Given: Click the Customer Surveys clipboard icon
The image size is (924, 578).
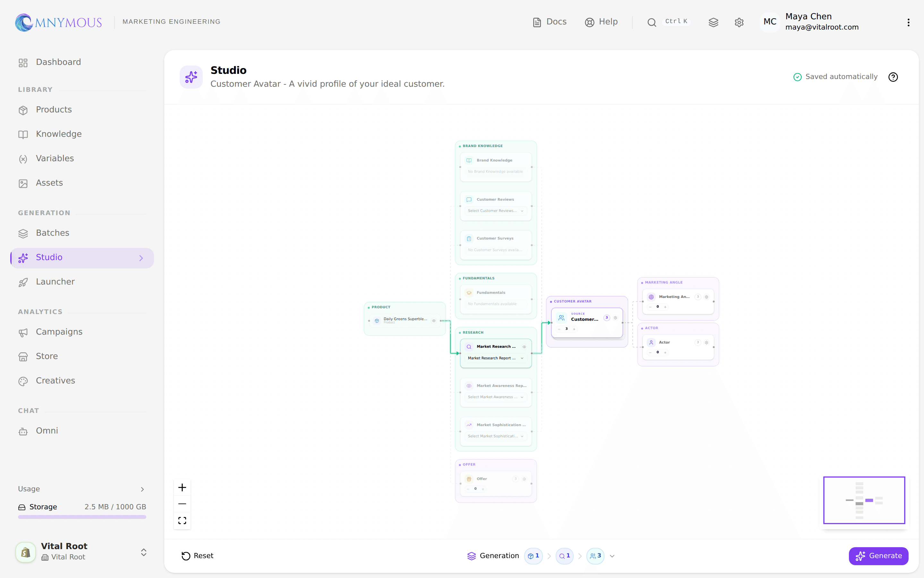Looking at the screenshot, I should click(x=469, y=239).
